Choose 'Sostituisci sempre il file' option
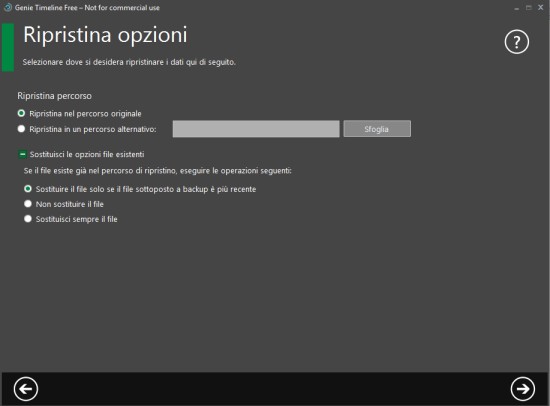Image resolution: width=550 pixels, height=406 pixels. [x=28, y=219]
